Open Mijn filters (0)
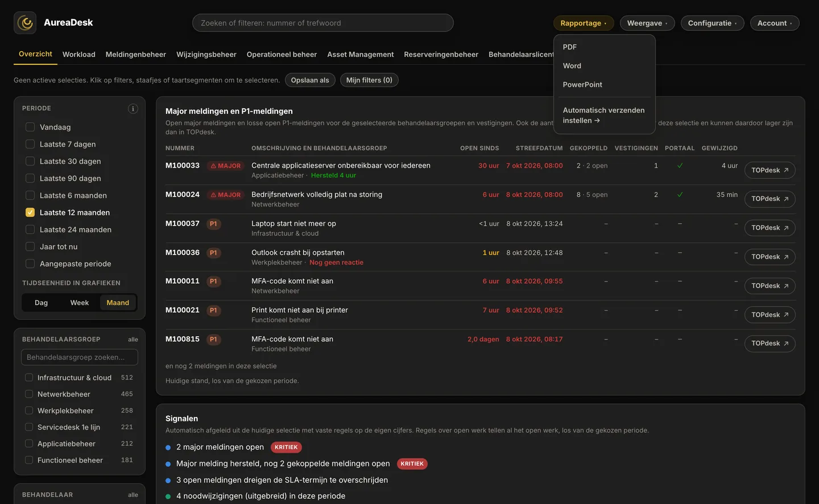819x504 pixels. 369,80
